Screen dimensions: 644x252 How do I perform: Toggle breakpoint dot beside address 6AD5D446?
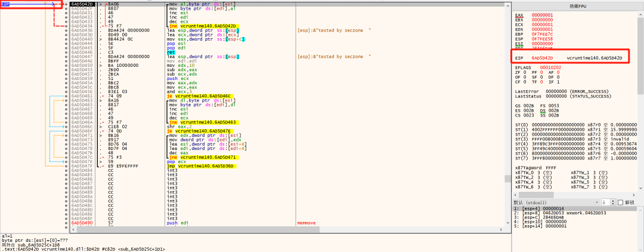point(66,52)
